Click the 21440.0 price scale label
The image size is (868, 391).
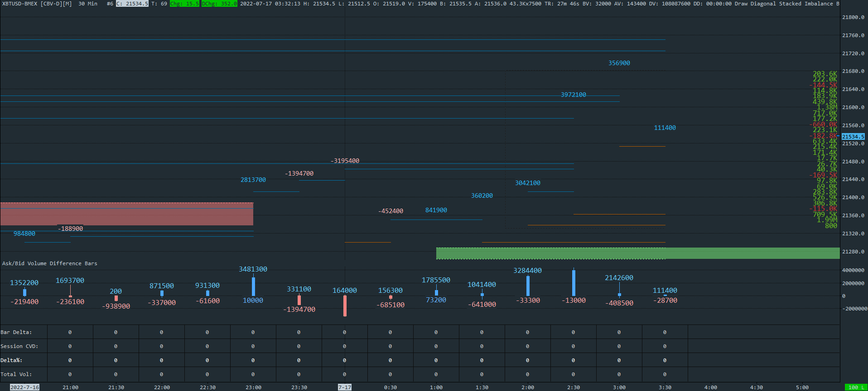[853, 179]
